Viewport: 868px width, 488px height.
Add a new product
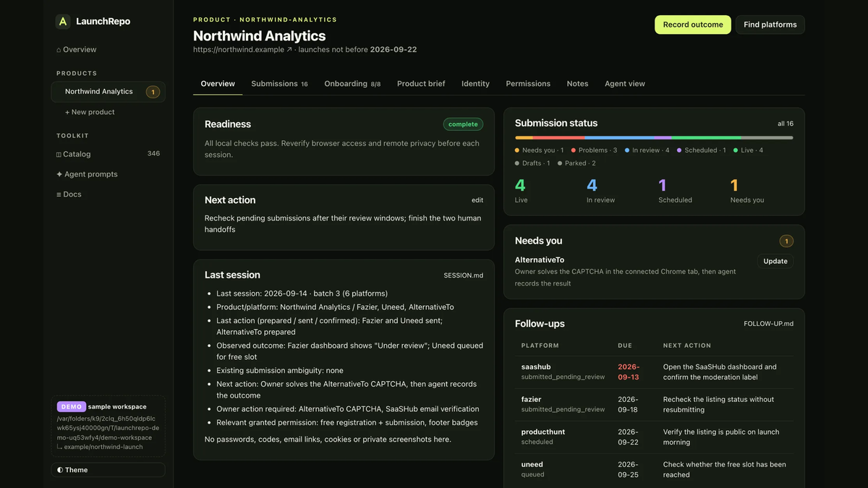coord(90,112)
